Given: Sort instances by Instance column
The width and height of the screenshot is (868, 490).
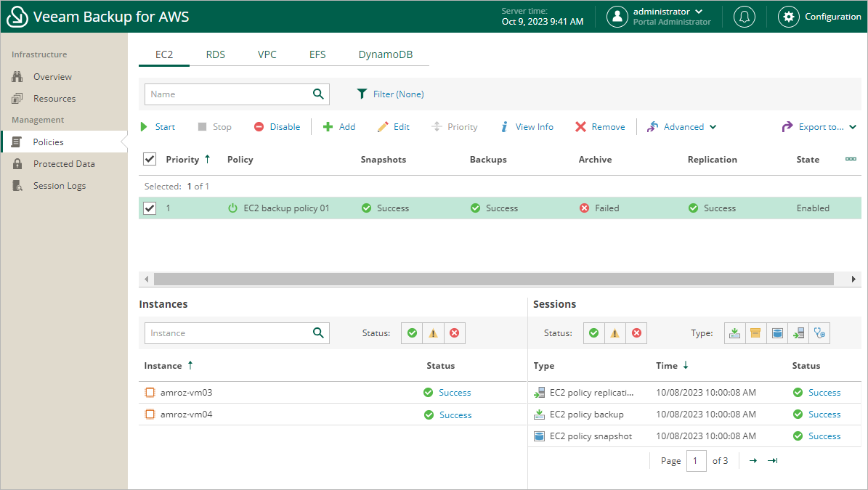Looking at the screenshot, I should [169, 366].
